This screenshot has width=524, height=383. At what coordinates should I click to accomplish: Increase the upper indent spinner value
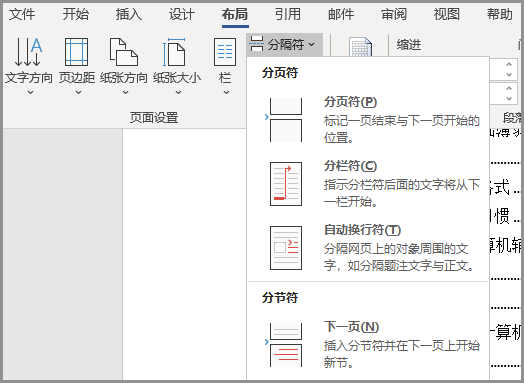[x=509, y=65]
